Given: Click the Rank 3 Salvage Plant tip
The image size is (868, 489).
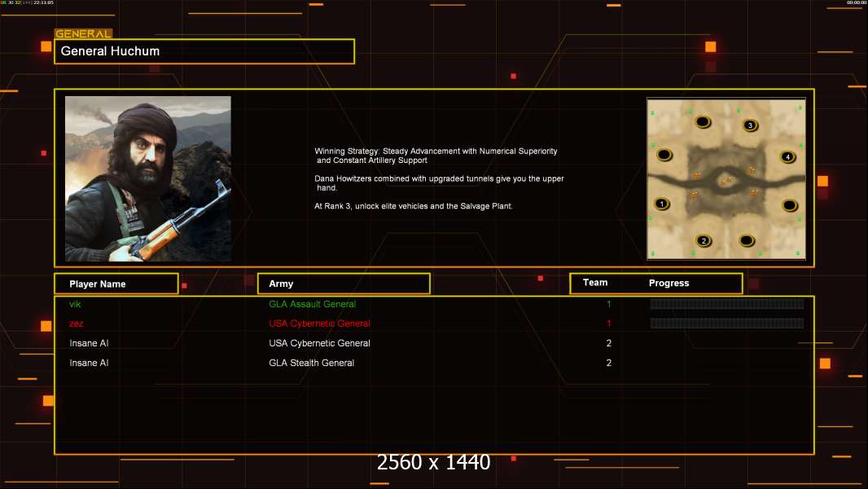Looking at the screenshot, I should point(414,206).
